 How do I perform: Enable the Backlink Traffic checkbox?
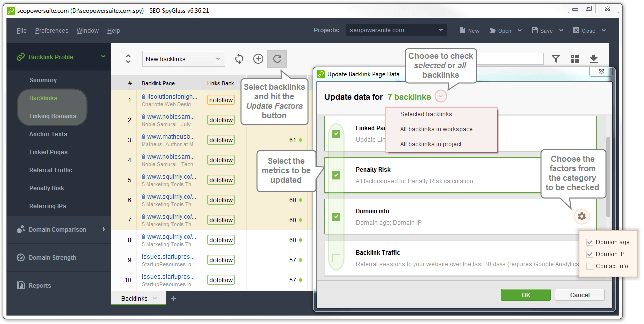pyautogui.click(x=336, y=258)
